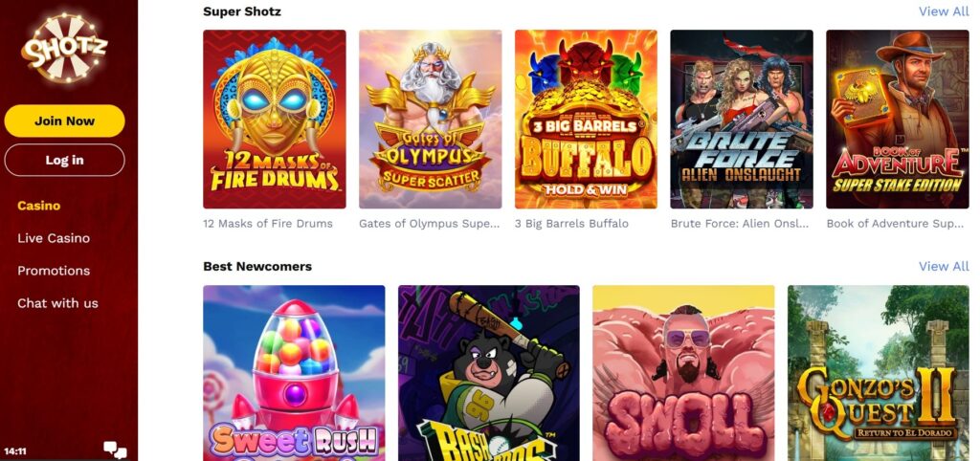Screen dimensions: 980x461
Task: Select Casino in the sidebar menu
Action: tap(38, 206)
